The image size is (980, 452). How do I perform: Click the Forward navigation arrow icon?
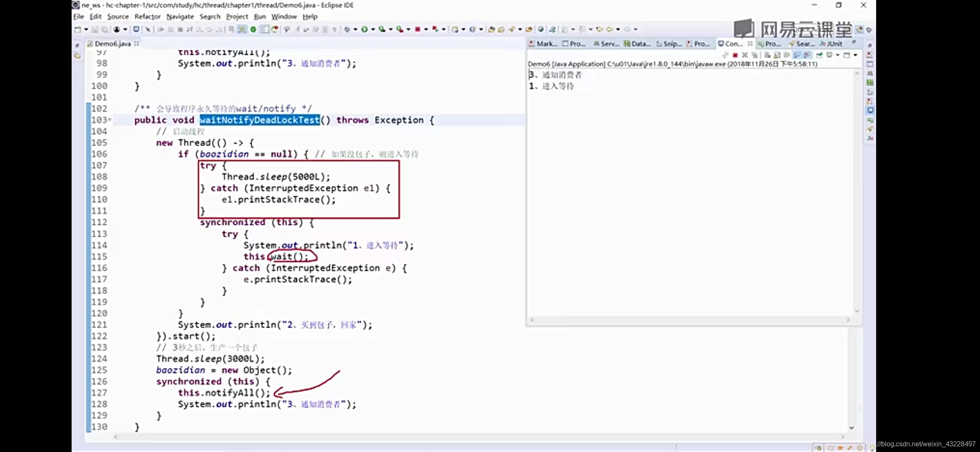[627, 29]
